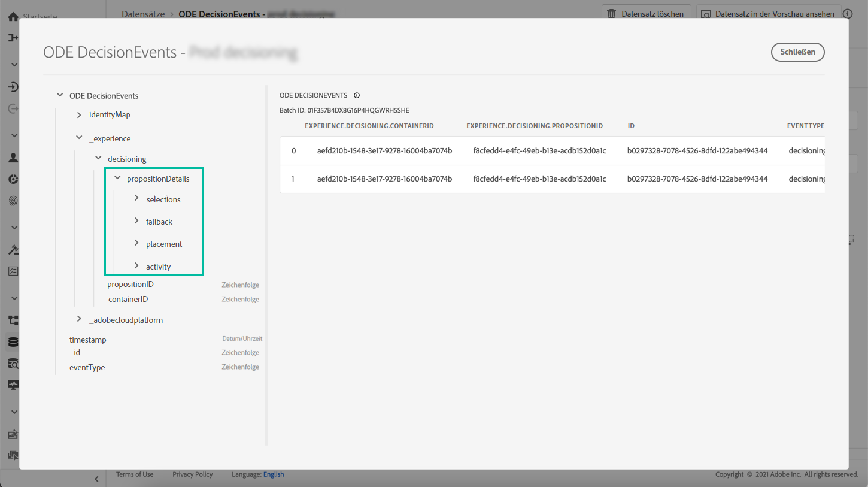Select the timestamp field in the tree
This screenshot has height=487, width=868.
click(87, 340)
